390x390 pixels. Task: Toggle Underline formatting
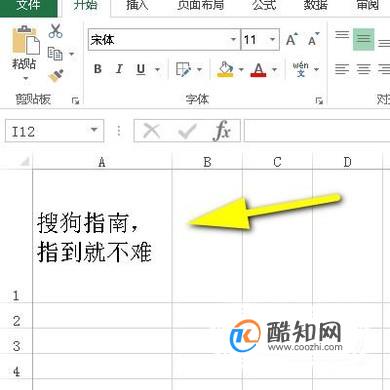click(x=141, y=69)
